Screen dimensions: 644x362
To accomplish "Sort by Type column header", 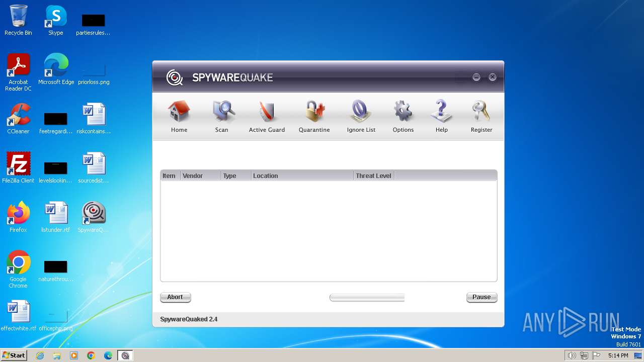I will [236, 175].
